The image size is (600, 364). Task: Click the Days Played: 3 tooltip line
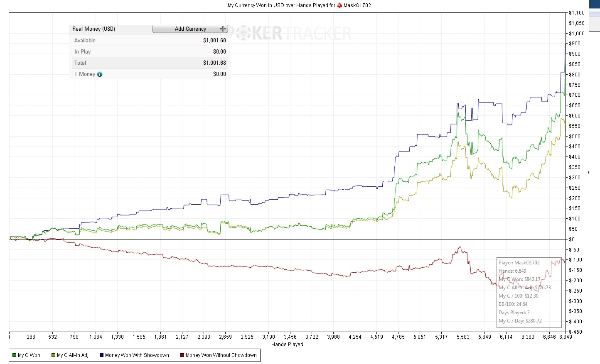514,313
